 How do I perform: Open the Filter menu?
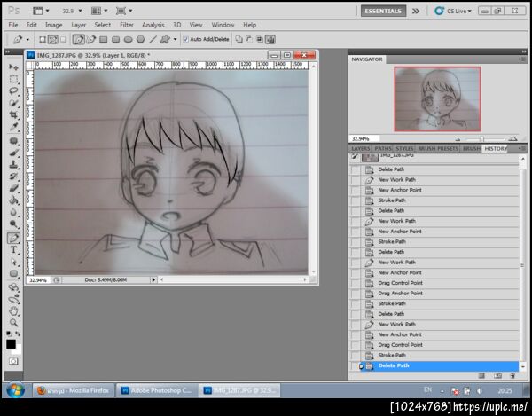coord(126,25)
